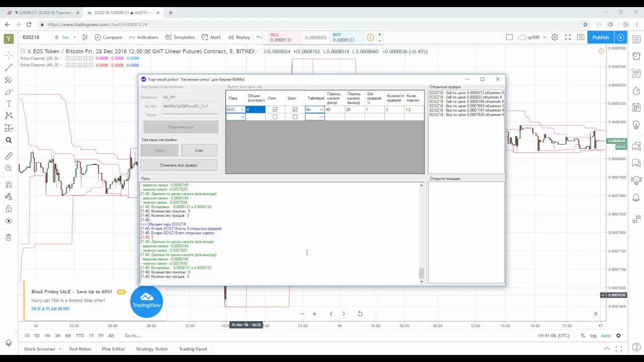This screenshot has width=644, height=362.
Task: Click the Объем cell with value 4
Action: pyautogui.click(x=256, y=110)
